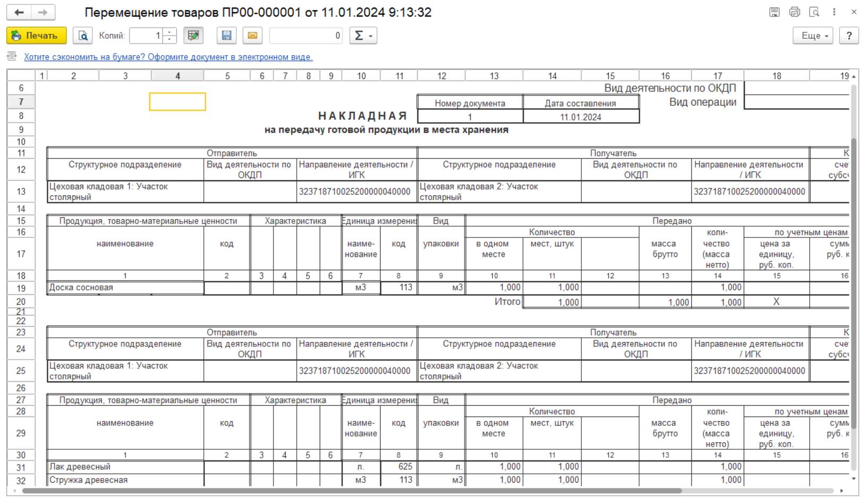Viewport: 868px width, 503px height.
Task: Click the horizontal scrollbar thumb
Action: [x=351, y=491]
